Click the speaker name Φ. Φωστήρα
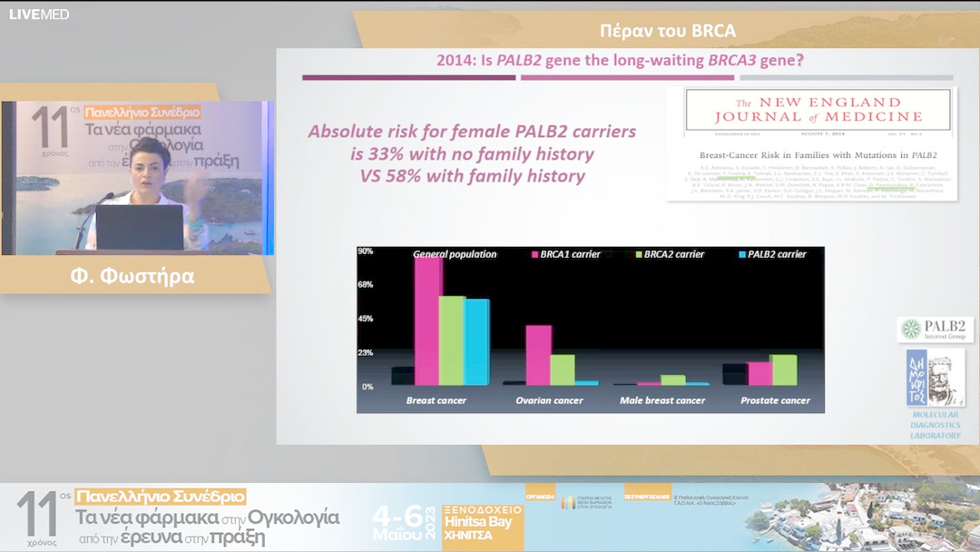The image size is (980, 552). [132, 276]
